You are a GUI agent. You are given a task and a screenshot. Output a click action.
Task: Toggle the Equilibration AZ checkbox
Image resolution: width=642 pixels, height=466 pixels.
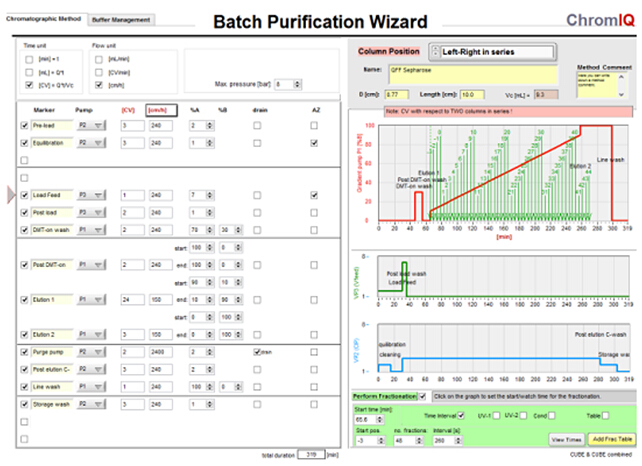coord(314,143)
